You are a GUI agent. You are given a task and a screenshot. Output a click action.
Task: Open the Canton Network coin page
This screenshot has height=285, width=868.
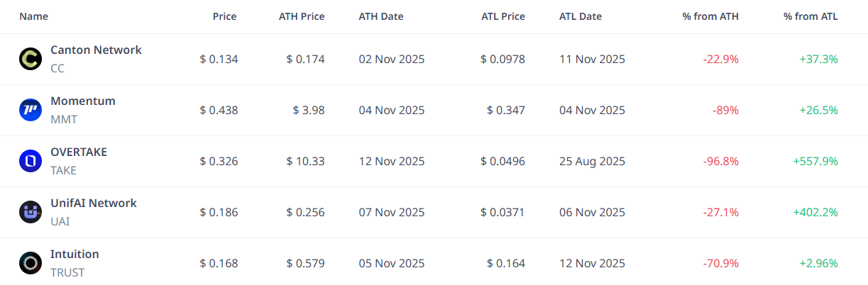96,50
